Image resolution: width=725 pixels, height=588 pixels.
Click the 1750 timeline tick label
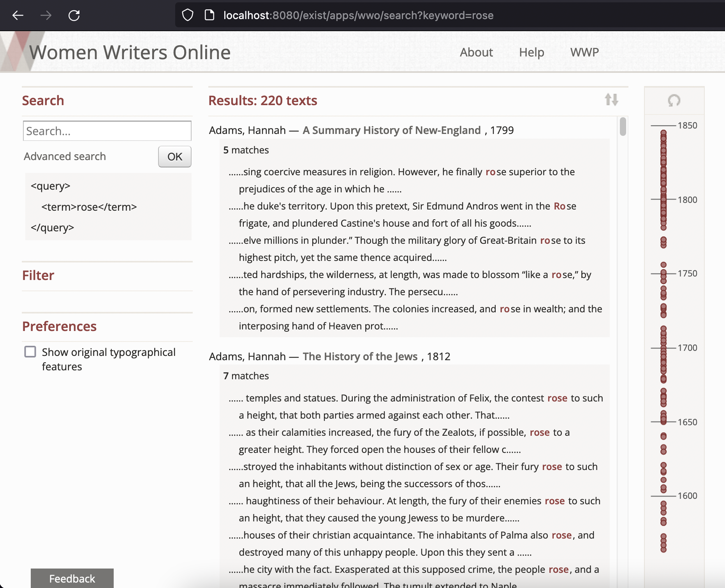point(687,273)
